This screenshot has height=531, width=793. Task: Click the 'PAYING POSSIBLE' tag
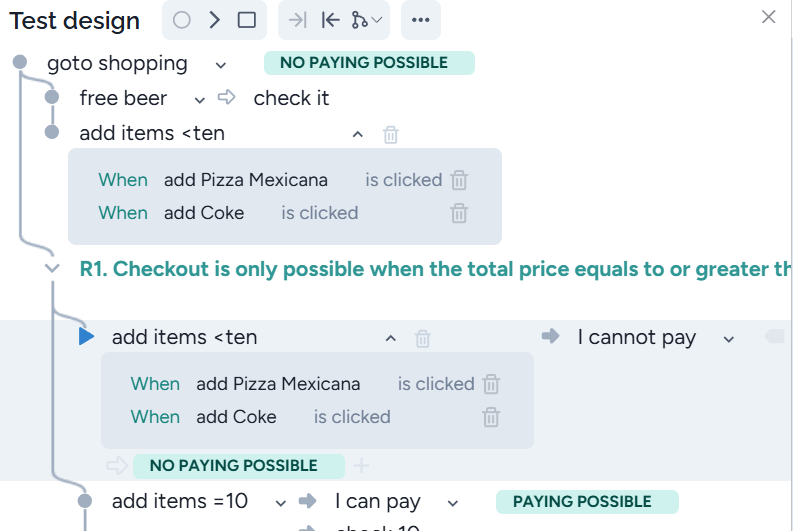pos(582,502)
